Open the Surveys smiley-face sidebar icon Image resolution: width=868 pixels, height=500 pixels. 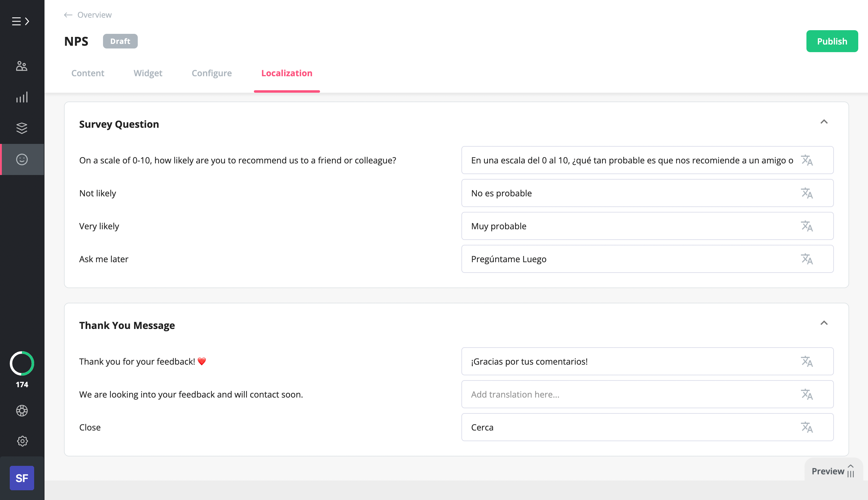pyautogui.click(x=22, y=159)
